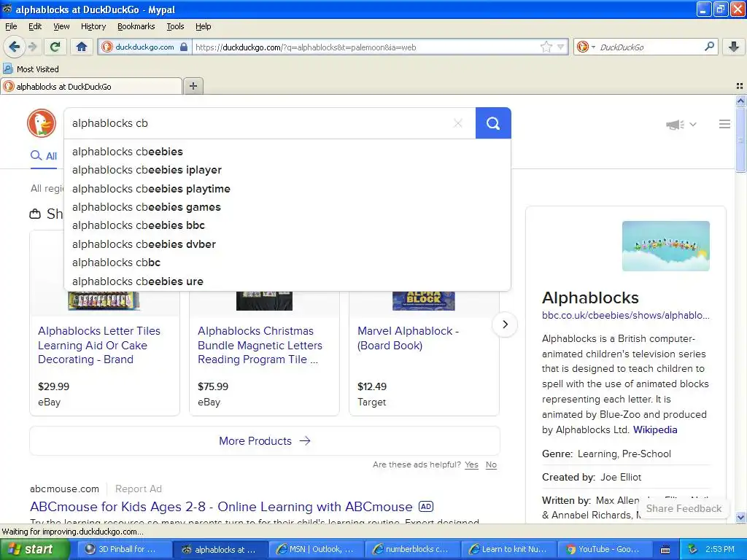Viewport: 747px width, 560px height.
Task: Open the Windows start button
Action: [x=35, y=549]
